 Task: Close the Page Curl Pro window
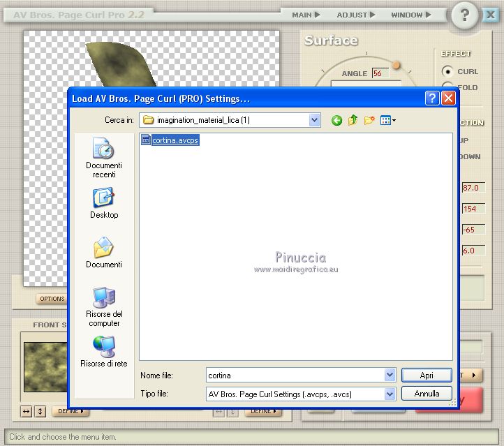click(491, 15)
